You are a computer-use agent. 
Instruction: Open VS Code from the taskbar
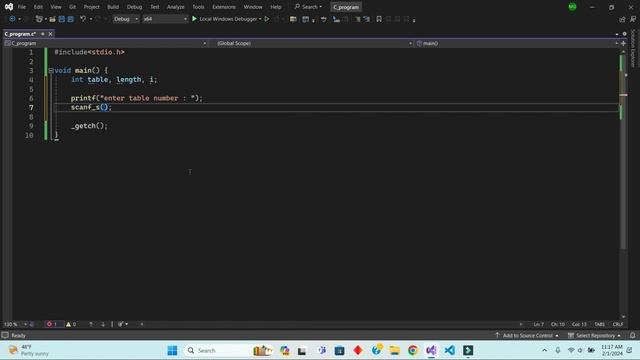(x=449, y=350)
